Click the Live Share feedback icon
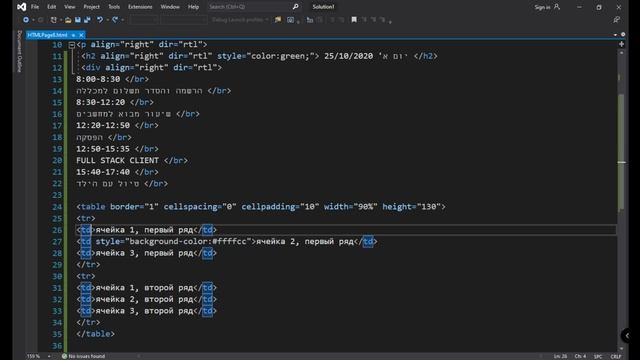The image size is (640, 360). pos(616,20)
